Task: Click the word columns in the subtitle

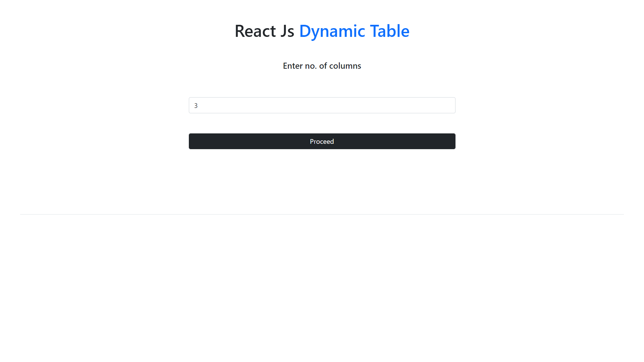Action: point(345,66)
